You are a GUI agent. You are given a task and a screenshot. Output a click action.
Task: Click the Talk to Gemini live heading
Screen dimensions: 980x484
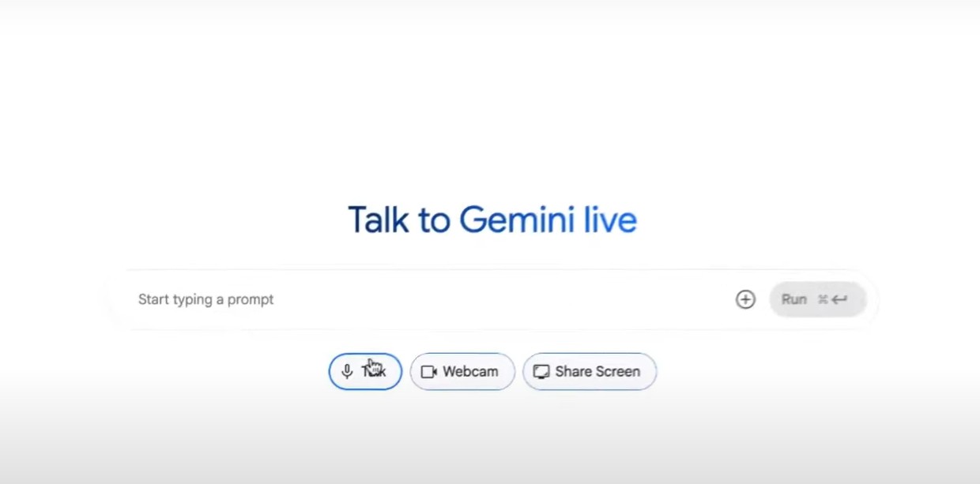pos(492,219)
